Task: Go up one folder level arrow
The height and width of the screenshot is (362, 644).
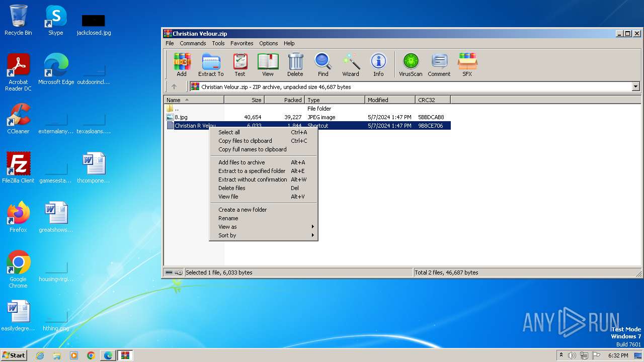Action: coord(174,86)
